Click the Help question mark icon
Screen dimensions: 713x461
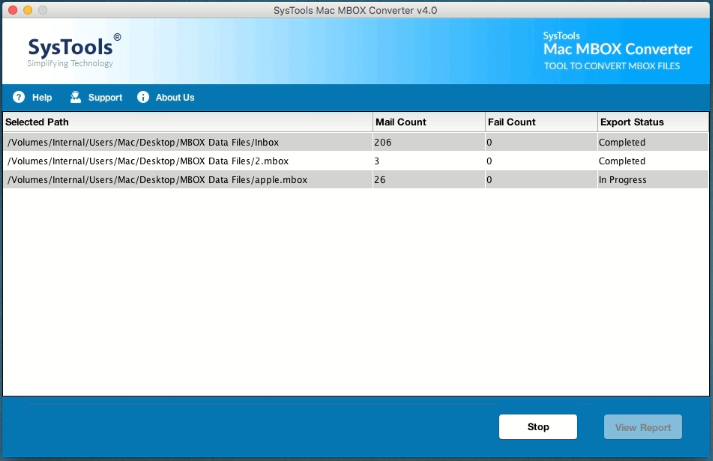[19, 97]
